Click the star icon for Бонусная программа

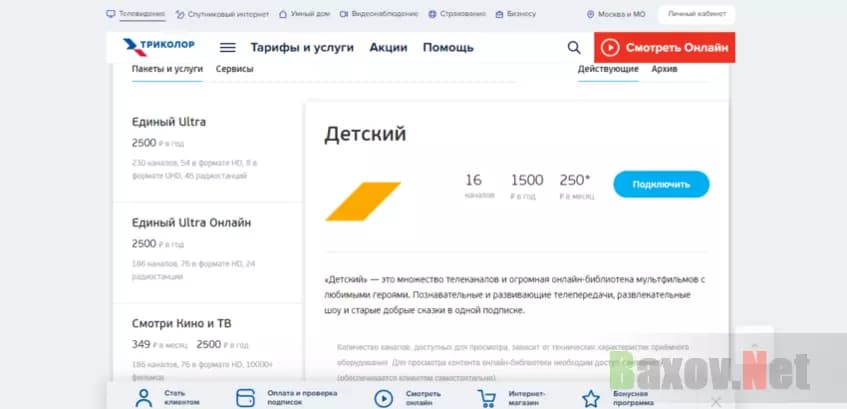pyautogui.click(x=591, y=399)
